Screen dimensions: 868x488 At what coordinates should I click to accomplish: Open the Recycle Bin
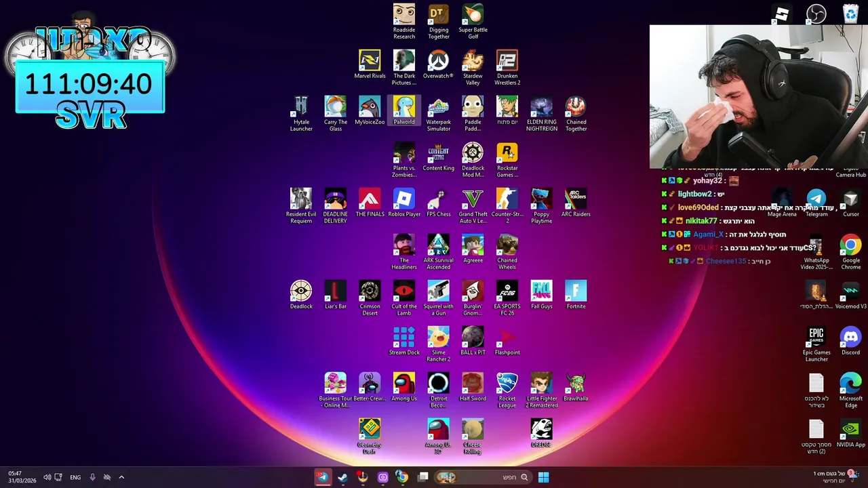[850, 14]
